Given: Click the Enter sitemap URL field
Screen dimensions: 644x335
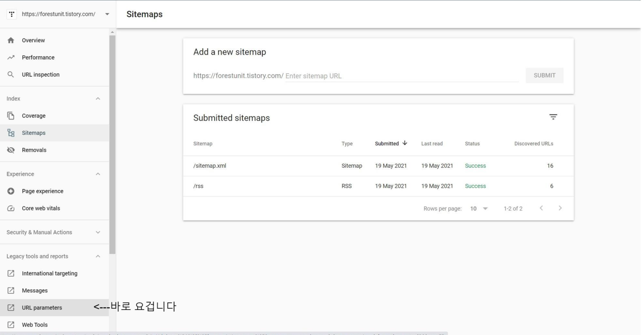Looking at the screenshot, I should pos(402,76).
